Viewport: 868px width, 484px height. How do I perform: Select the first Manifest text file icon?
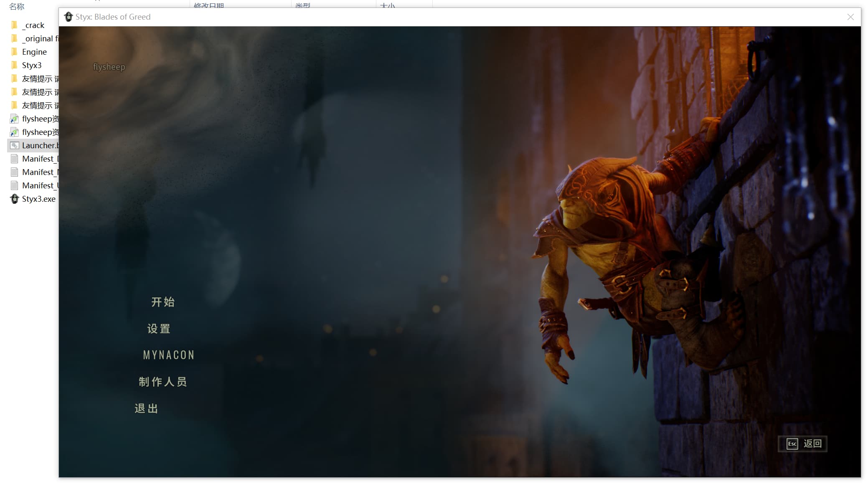[15, 159]
